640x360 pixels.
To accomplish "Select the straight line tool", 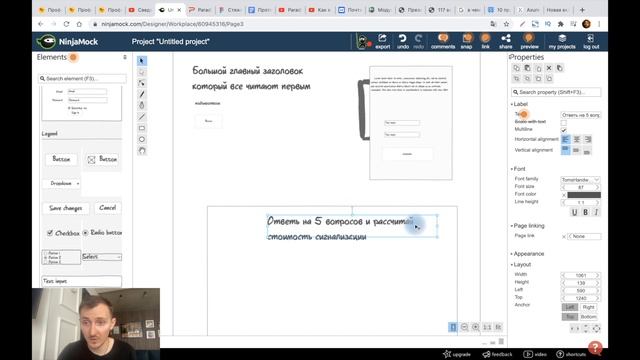I will click(x=142, y=117).
